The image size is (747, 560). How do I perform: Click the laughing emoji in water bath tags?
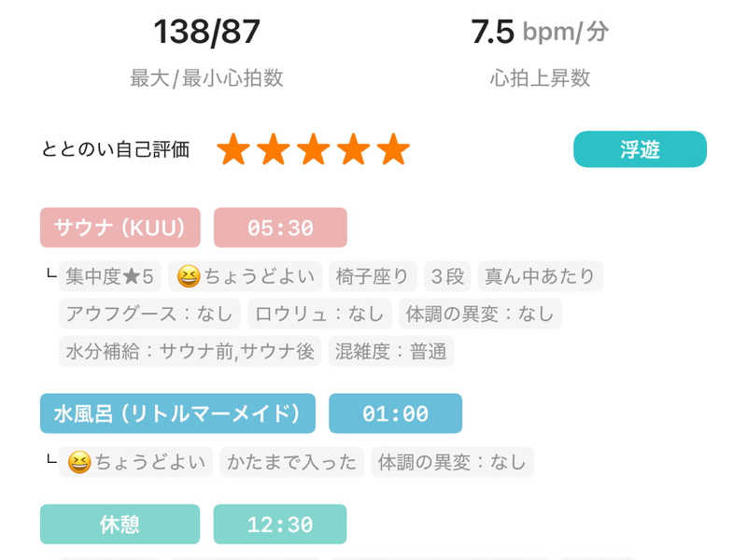78,461
